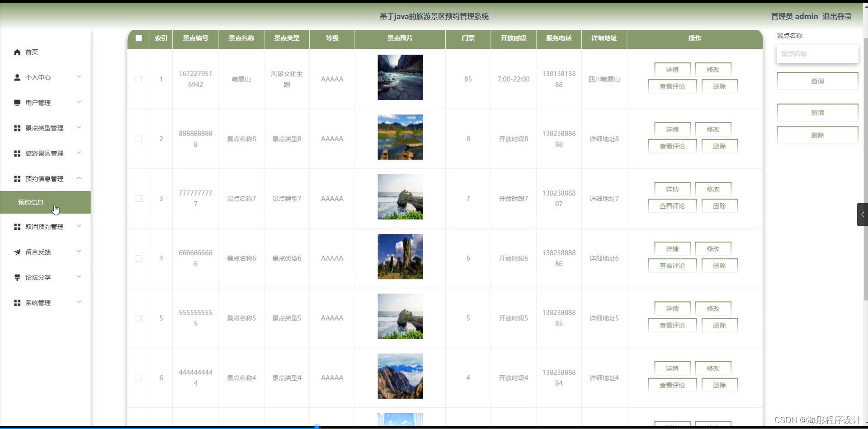Image resolution: width=868 pixels, height=429 pixels.
Task: Click the 7;00-22:00 opening hours cell
Action: click(514, 79)
